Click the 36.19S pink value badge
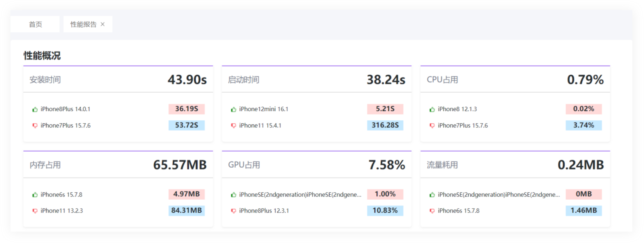This screenshot has width=644, height=243. pos(187,109)
